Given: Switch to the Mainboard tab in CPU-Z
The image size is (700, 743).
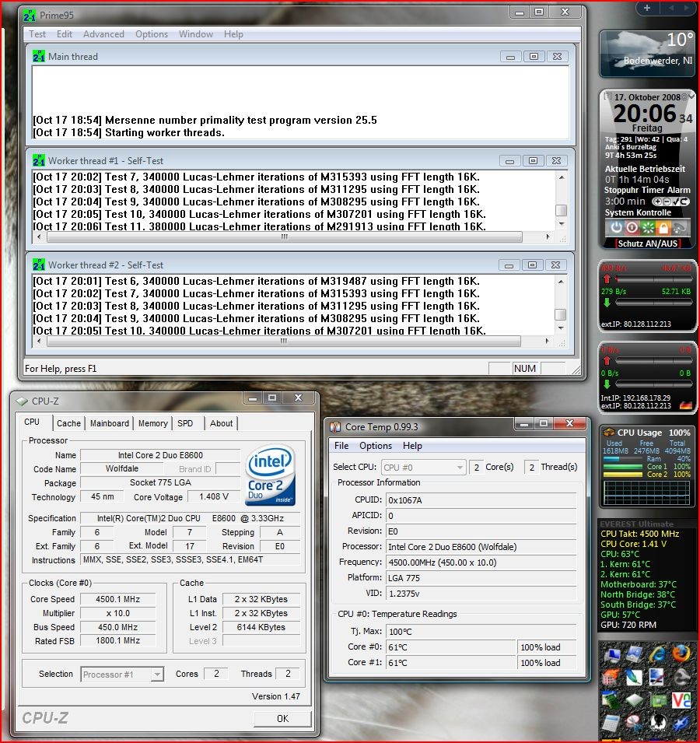Looking at the screenshot, I should (110, 423).
